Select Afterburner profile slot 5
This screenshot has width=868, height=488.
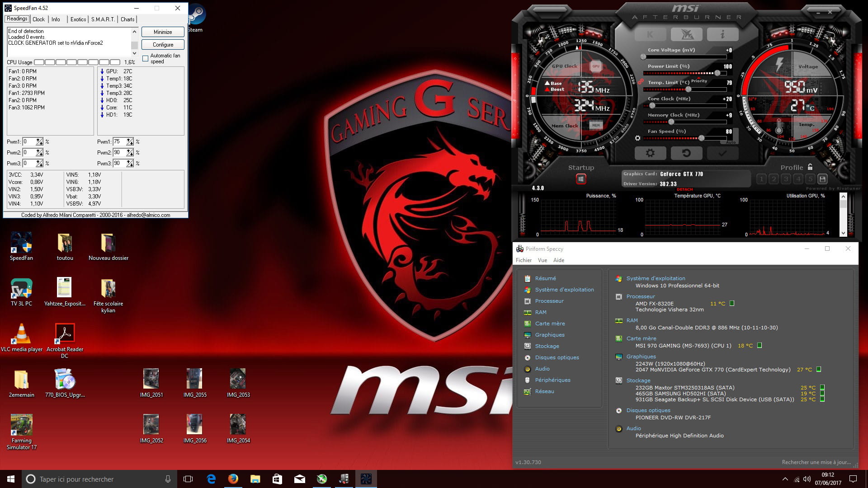[810, 179]
